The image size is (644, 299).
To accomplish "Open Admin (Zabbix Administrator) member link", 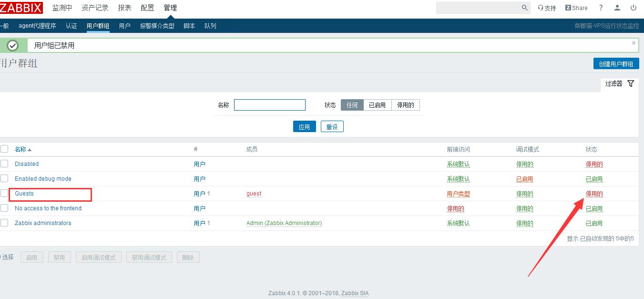I will click(284, 223).
